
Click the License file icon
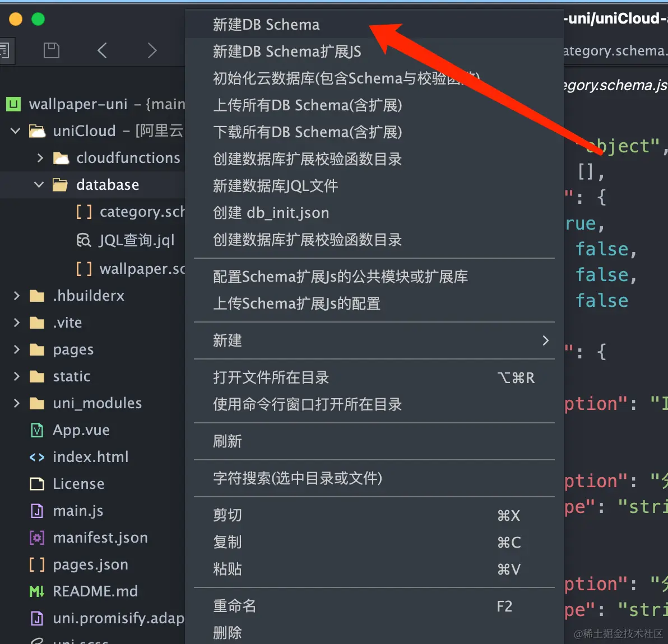pyautogui.click(x=37, y=484)
